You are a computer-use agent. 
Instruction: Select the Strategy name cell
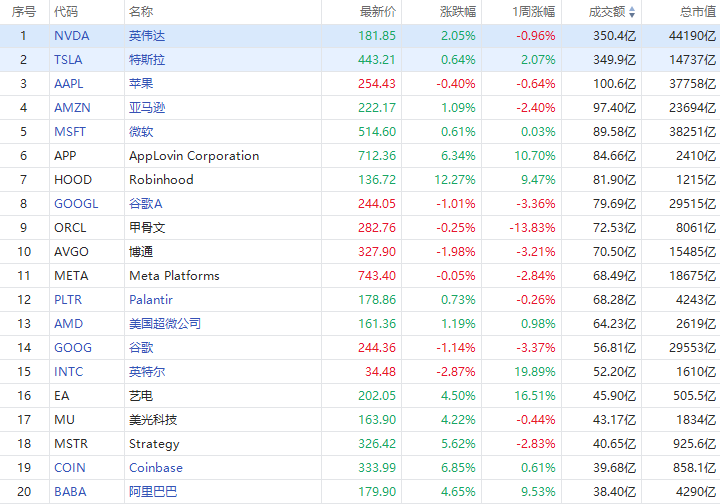tap(154, 444)
